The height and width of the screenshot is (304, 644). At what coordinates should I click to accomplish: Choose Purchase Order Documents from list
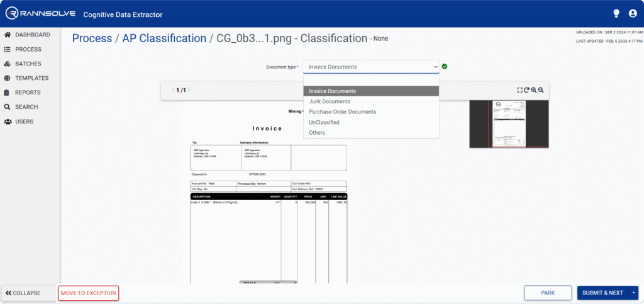pyautogui.click(x=342, y=112)
